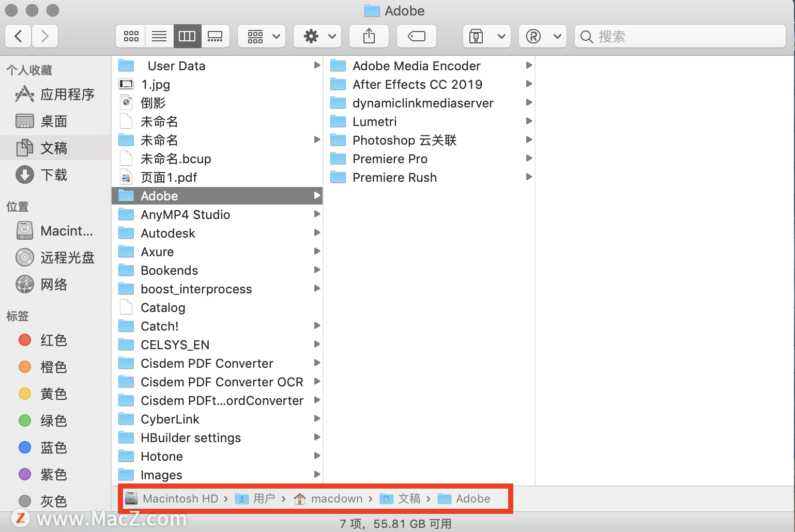Image resolution: width=795 pixels, height=532 pixels.
Task: Expand the Bookends folder arrow
Action: [317, 270]
